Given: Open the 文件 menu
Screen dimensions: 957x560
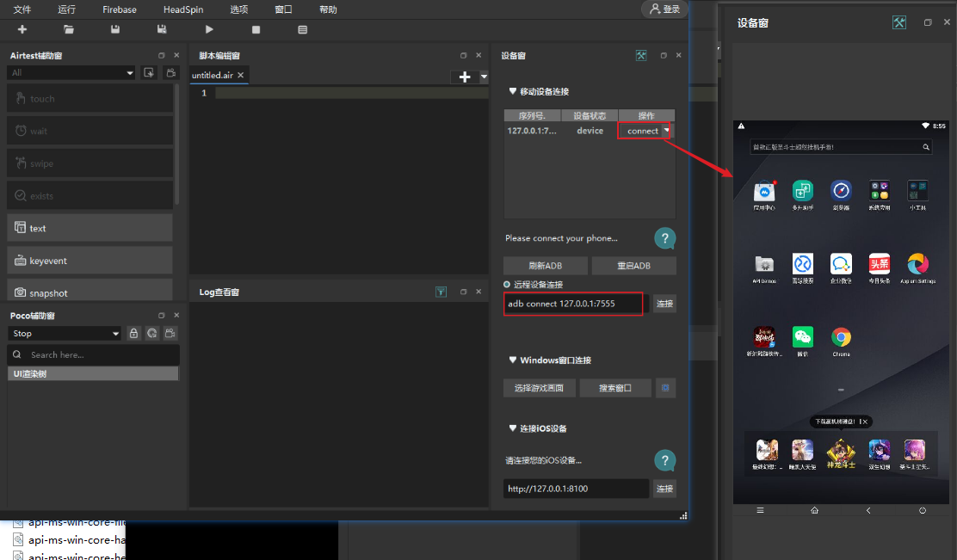Looking at the screenshot, I should 22,9.
